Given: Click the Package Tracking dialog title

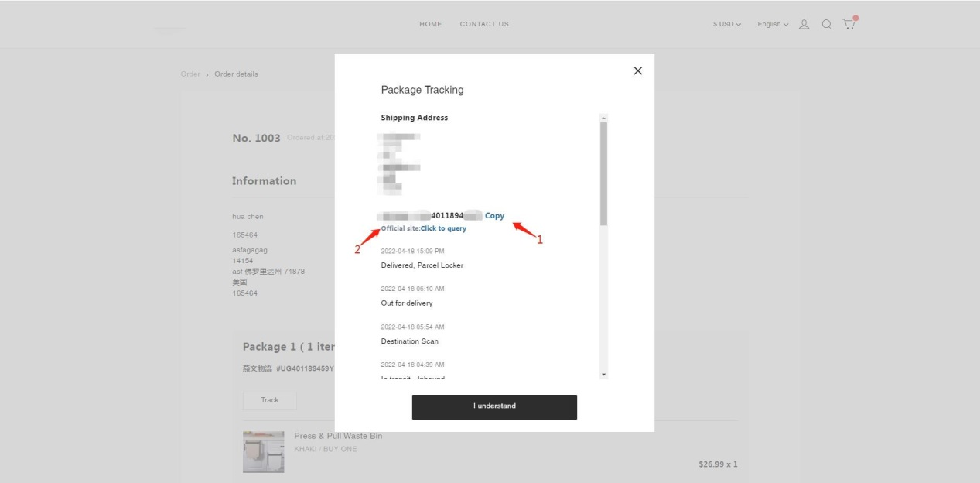Looking at the screenshot, I should point(422,90).
